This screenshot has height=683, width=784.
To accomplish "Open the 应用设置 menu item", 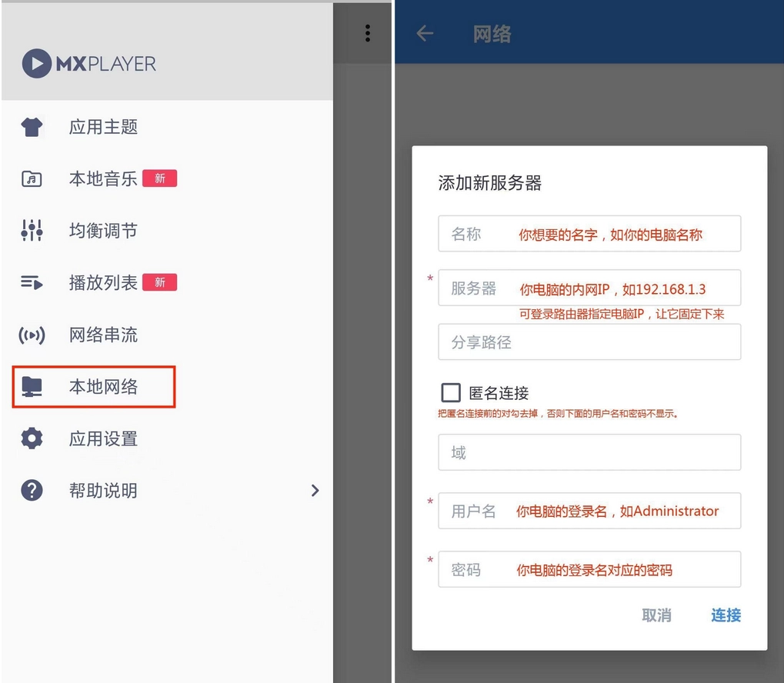I will tap(167, 438).
